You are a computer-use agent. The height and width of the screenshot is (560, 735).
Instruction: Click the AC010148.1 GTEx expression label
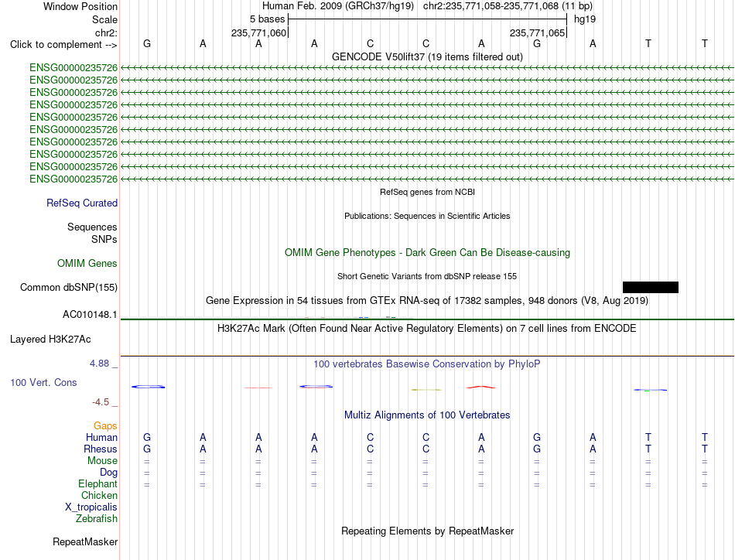pos(90,315)
